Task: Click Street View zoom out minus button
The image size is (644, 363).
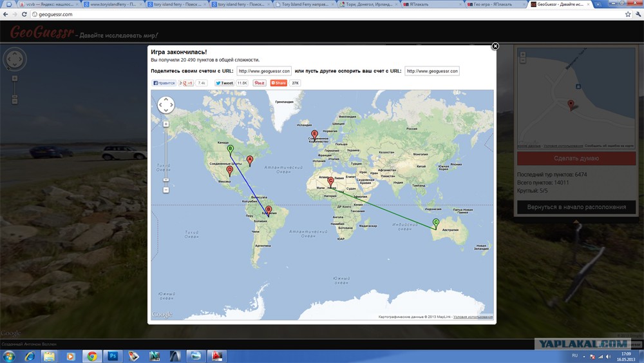Action: point(15,101)
